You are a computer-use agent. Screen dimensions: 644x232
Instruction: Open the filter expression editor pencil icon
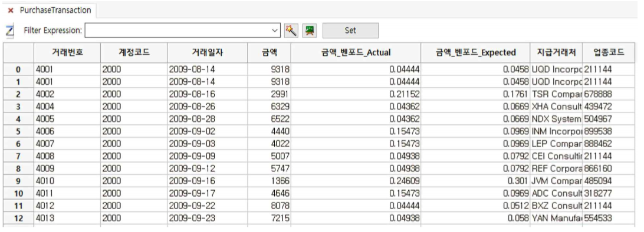(10, 31)
